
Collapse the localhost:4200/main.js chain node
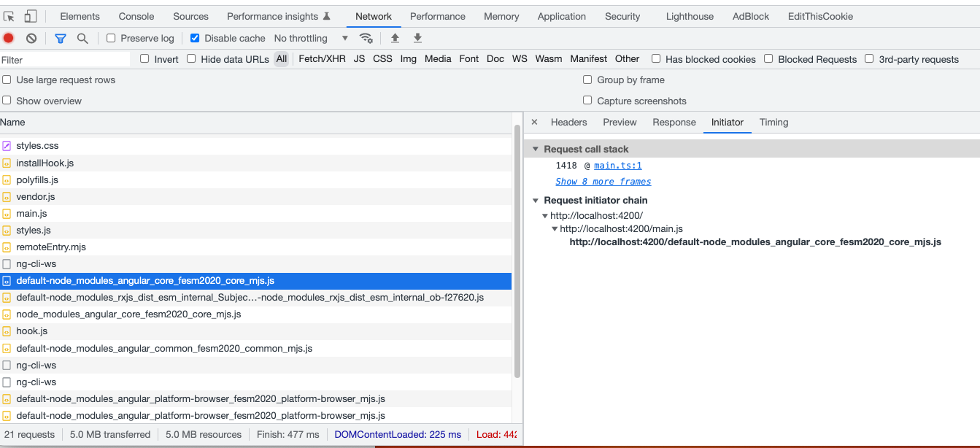point(554,229)
